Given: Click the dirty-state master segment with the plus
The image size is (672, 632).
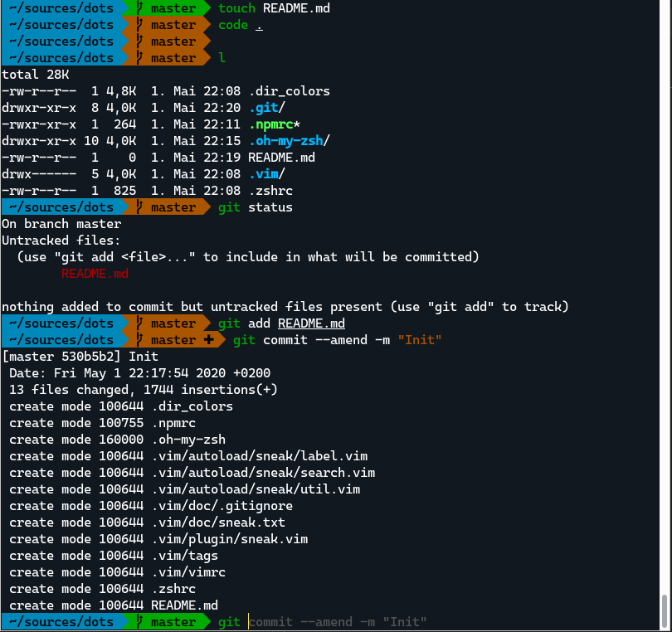Looking at the screenshot, I should tap(173, 339).
